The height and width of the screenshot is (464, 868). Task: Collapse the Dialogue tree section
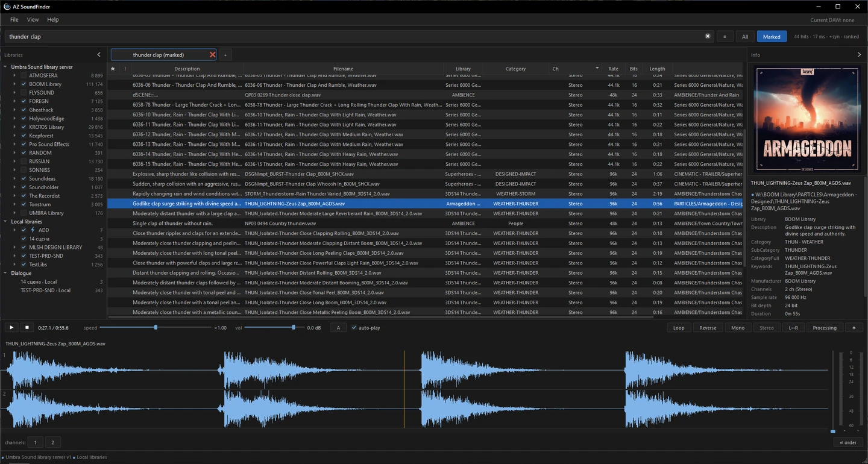(x=5, y=273)
